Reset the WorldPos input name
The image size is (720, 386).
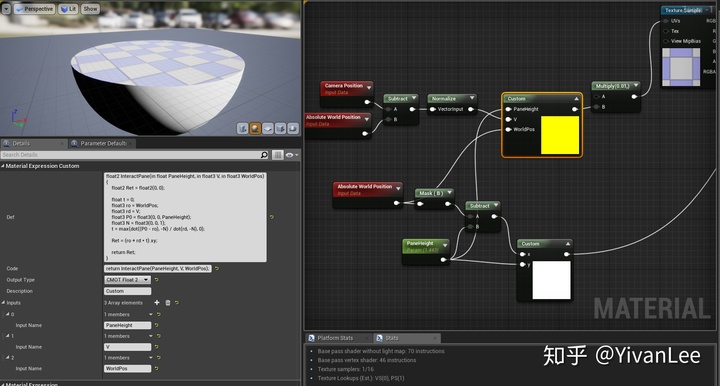[x=156, y=368]
